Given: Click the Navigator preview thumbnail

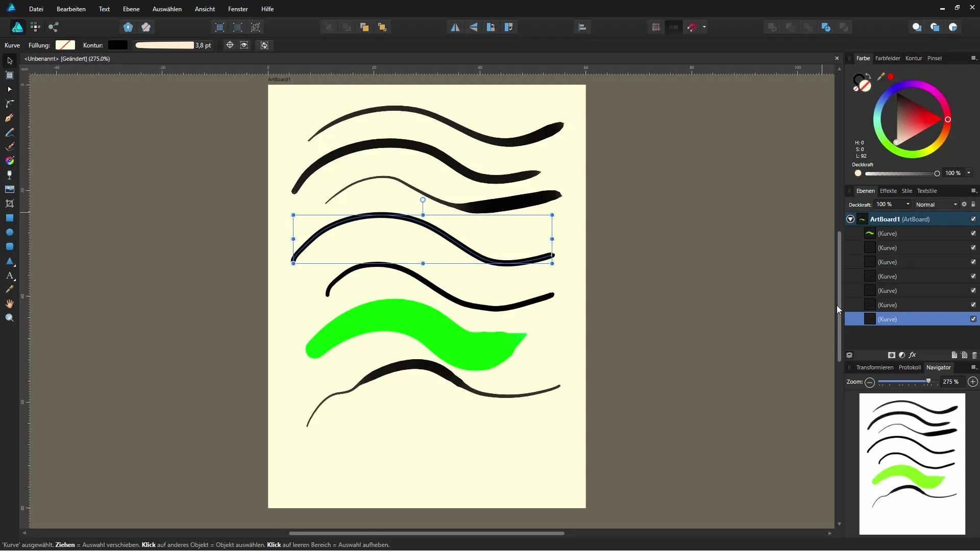Looking at the screenshot, I should (x=912, y=464).
